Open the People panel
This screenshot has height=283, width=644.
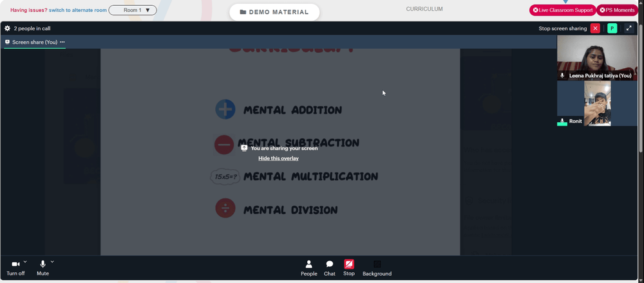point(309,268)
